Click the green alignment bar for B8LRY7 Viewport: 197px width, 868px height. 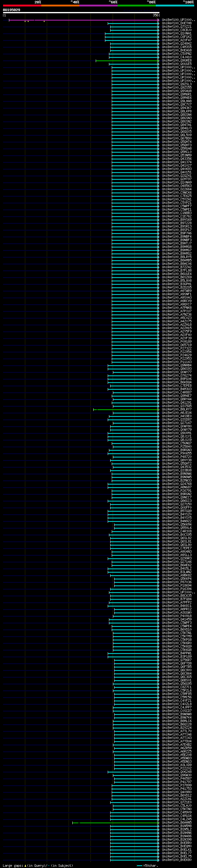click(126, 410)
